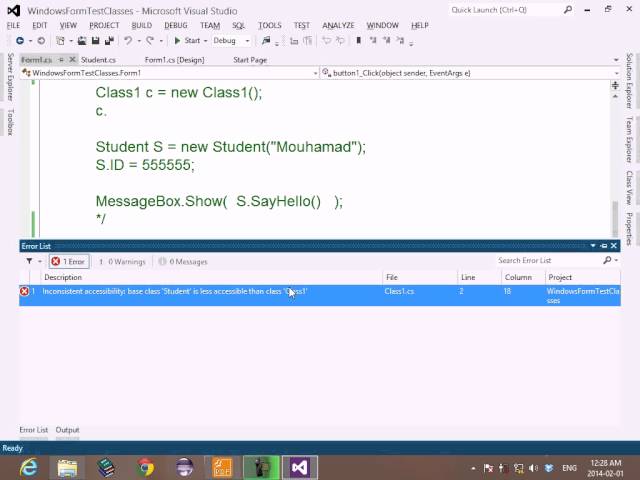Sort errors by the Description column header
The image size is (640, 480).
63,277
